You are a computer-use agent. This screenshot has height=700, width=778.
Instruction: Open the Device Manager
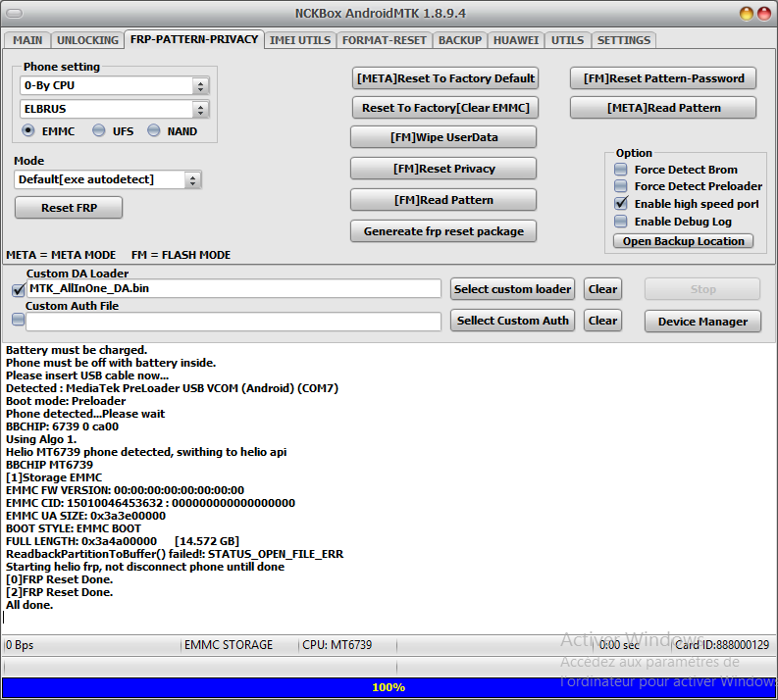tap(702, 322)
